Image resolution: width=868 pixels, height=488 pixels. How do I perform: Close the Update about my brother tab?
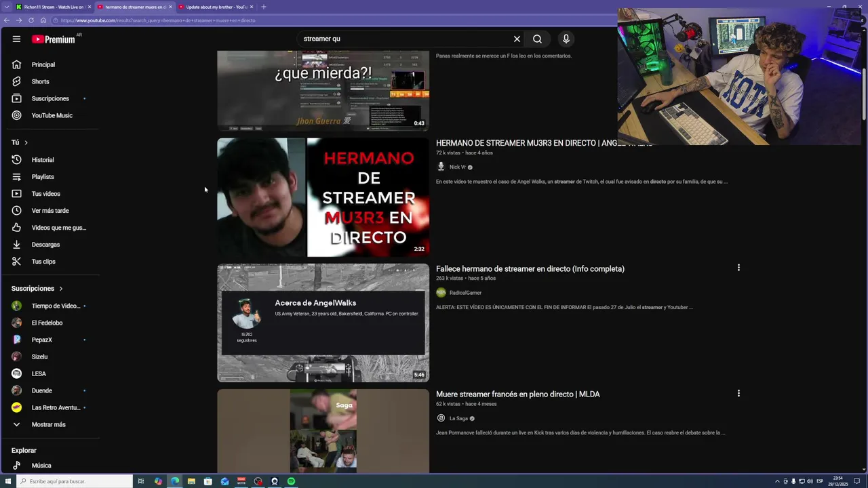[x=252, y=7]
